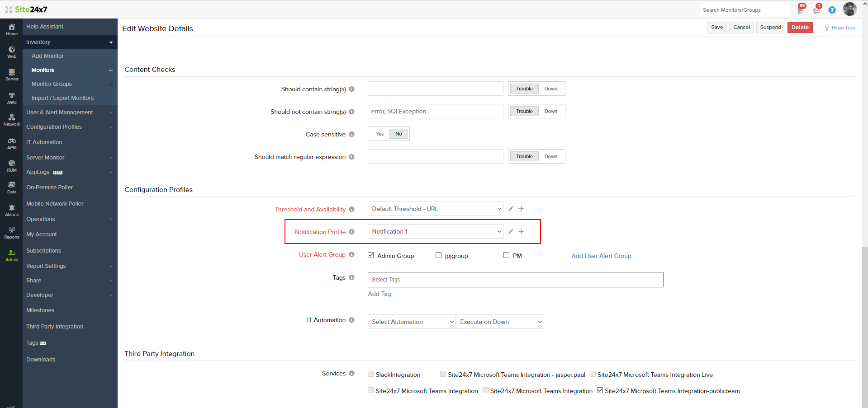Click the plus icon beside Threshold and Availability

(521, 208)
